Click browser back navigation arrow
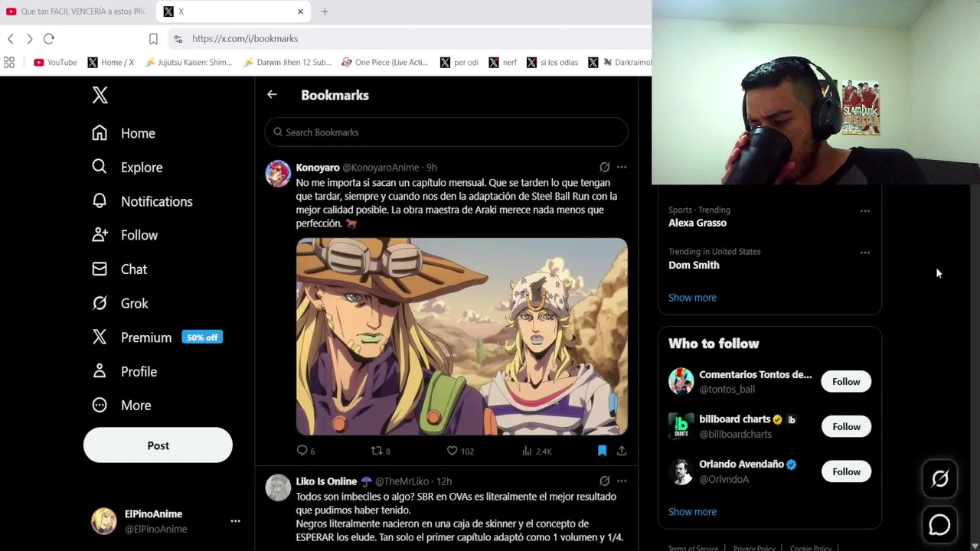Image resolution: width=980 pixels, height=551 pixels. [11, 38]
